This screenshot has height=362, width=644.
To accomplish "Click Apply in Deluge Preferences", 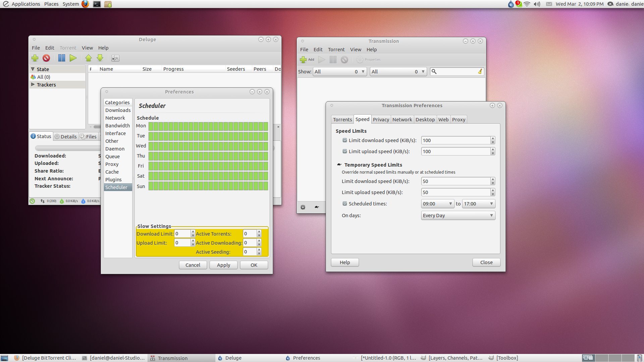I will [223, 265].
